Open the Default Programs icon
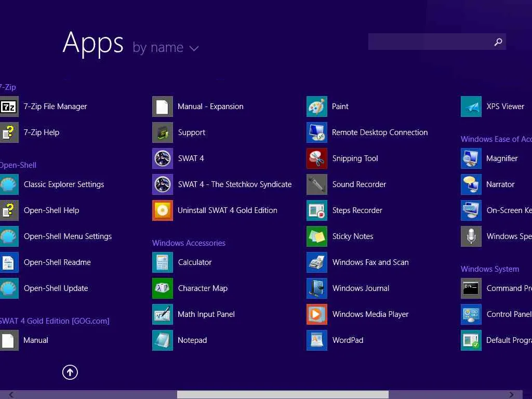The width and height of the screenshot is (532, 399). [x=471, y=340]
